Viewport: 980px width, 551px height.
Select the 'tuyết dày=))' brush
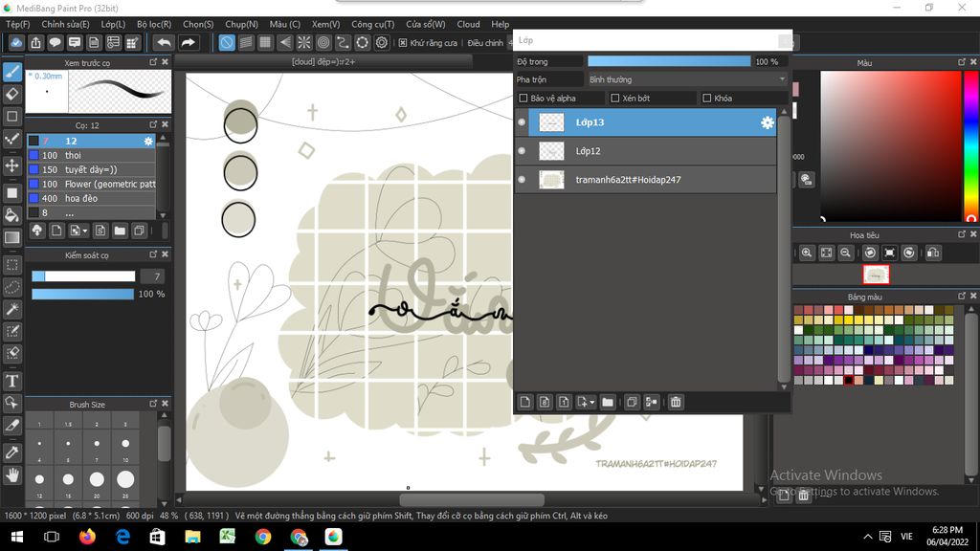pos(92,169)
